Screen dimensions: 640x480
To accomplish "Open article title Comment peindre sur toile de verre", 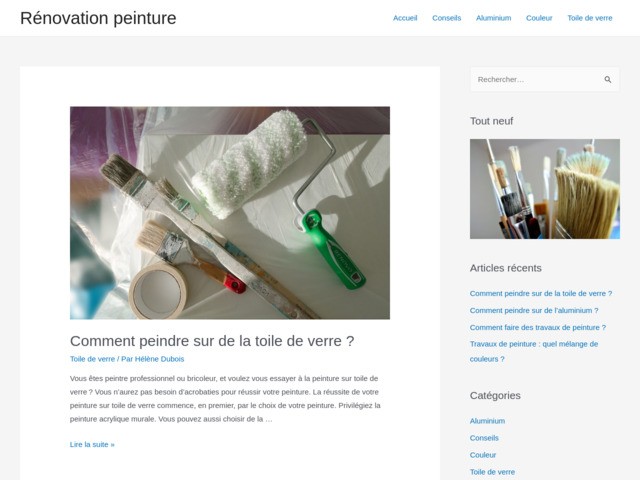I will coord(212,341).
